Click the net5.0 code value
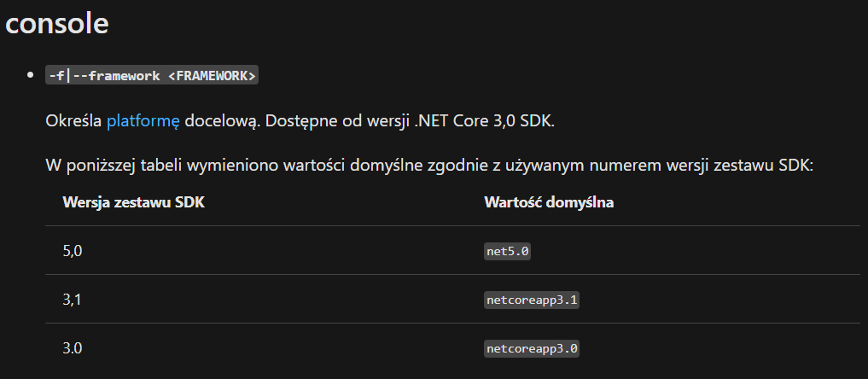868x379 pixels. pos(507,251)
